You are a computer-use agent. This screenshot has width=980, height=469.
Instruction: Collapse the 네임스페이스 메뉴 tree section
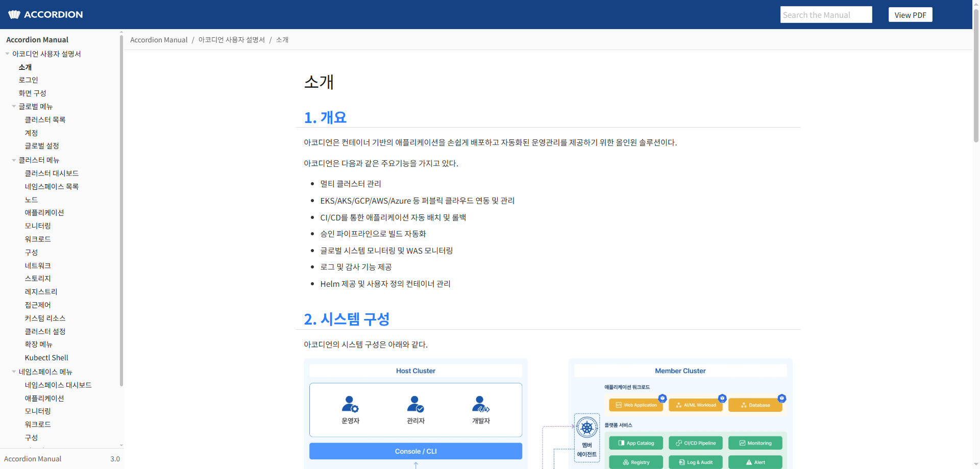[14, 372]
